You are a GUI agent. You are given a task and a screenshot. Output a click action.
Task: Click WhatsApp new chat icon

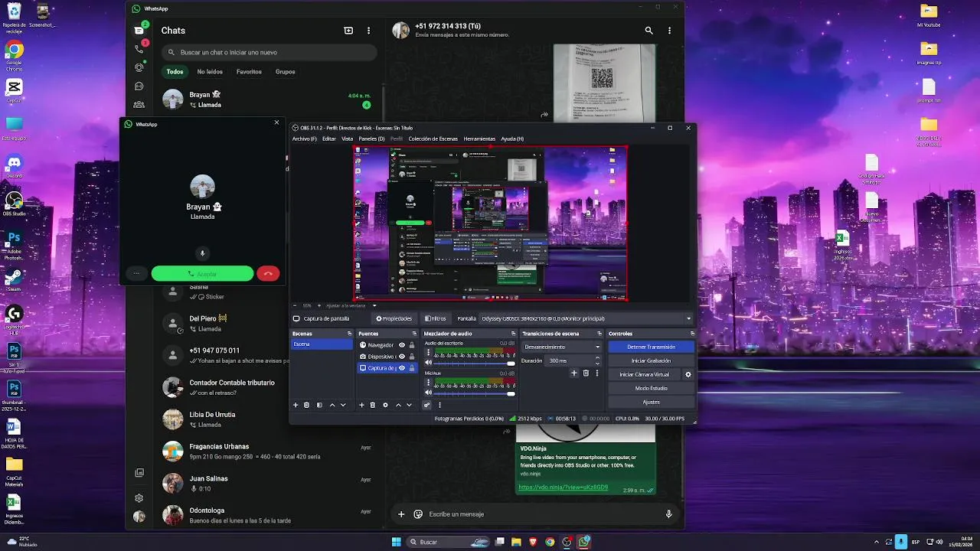(348, 31)
